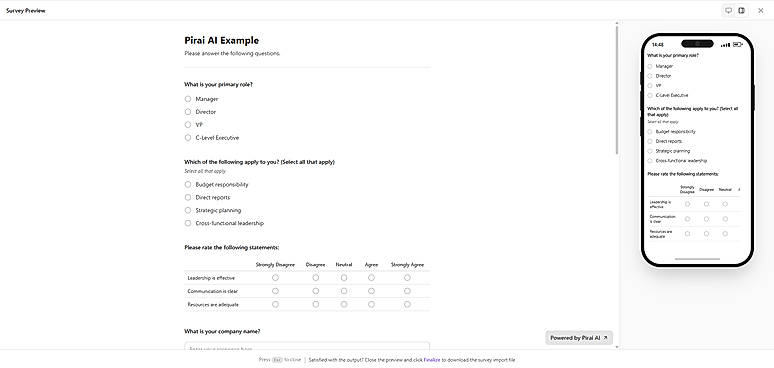Tick Cross-functional leadership in phone preview
The height and width of the screenshot is (368, 774).
[650, 161]
